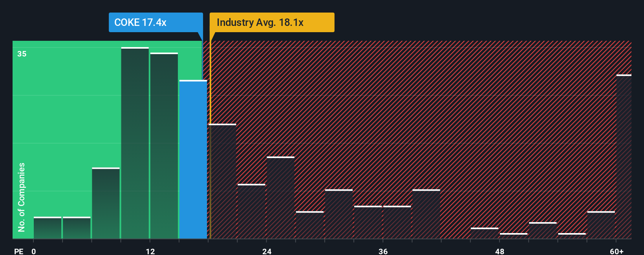Screen dimensions: 644x255
Task: Click the No. of Companies axis title
Action: [x=22, y=197]
